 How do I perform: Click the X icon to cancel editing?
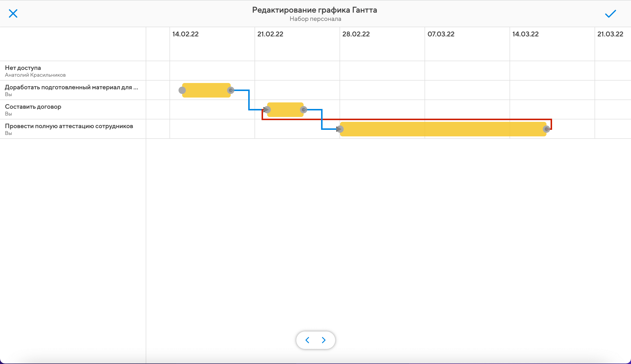click(x=13, y=14)
